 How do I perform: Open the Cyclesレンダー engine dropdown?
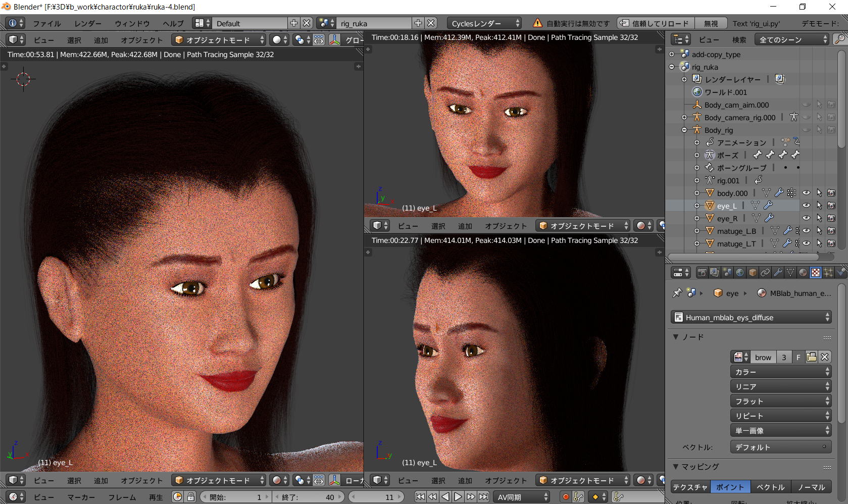[x=484, y=23]
